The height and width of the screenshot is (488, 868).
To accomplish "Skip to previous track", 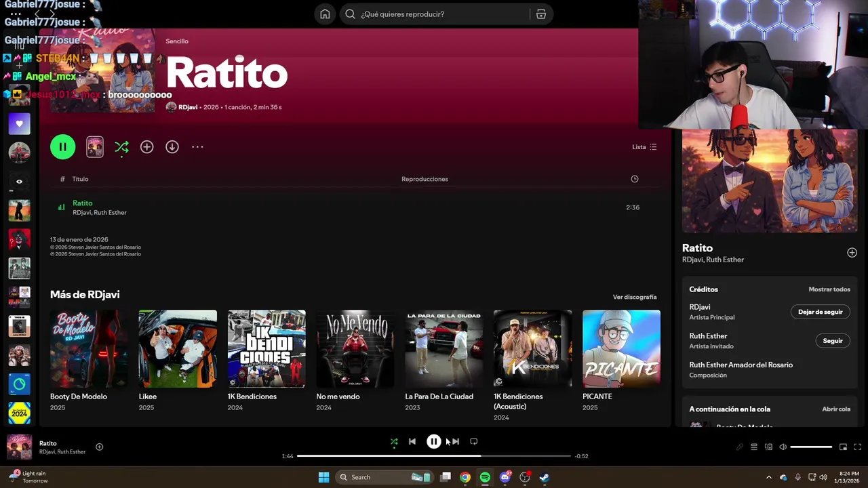I will click(x=412, y=442).
